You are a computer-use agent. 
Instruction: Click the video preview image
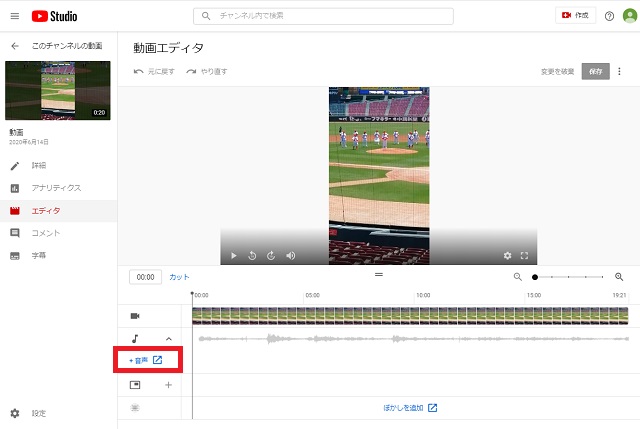tap(379, 176)
